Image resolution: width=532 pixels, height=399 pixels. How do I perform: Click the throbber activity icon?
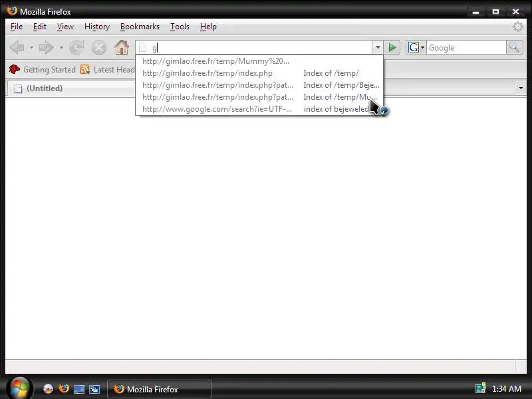[518, 27]
